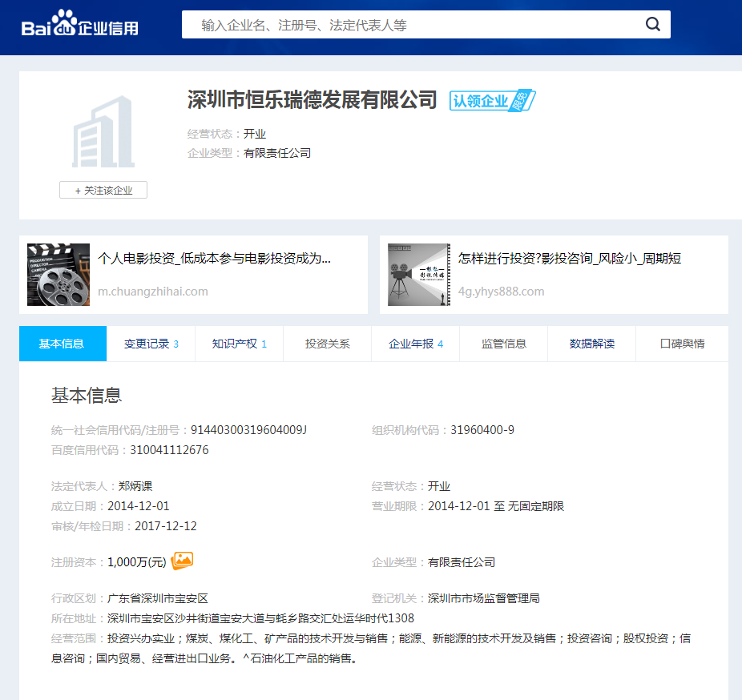Open the 个人电影投资 ad link
742x700 pixels.
214,259
